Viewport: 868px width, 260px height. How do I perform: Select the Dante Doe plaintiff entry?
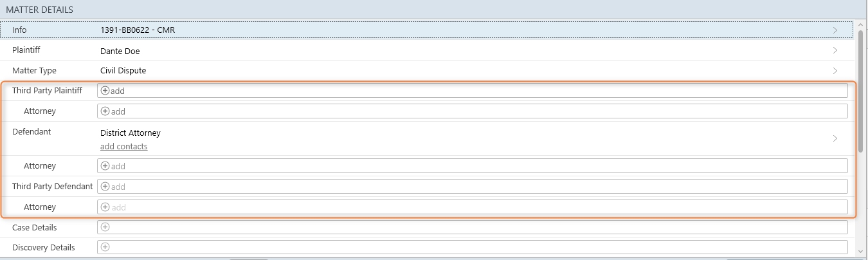coord(120,51)
